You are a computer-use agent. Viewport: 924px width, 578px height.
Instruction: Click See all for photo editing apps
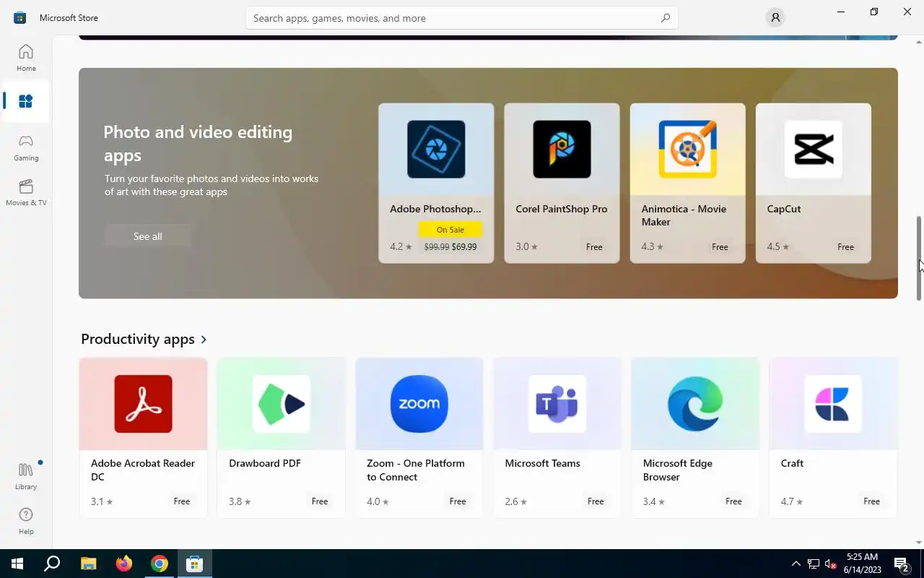(x=148, y=236)
